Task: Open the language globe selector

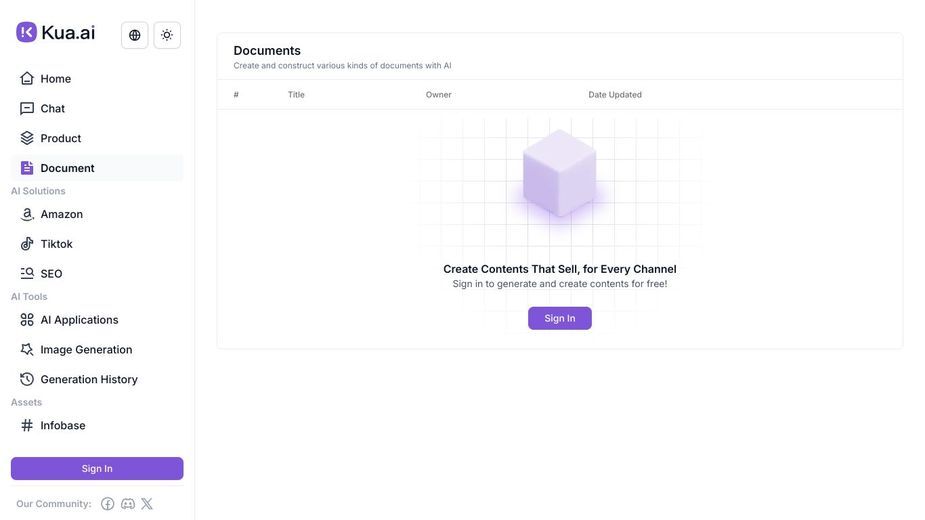Action: tap(135, 35)
